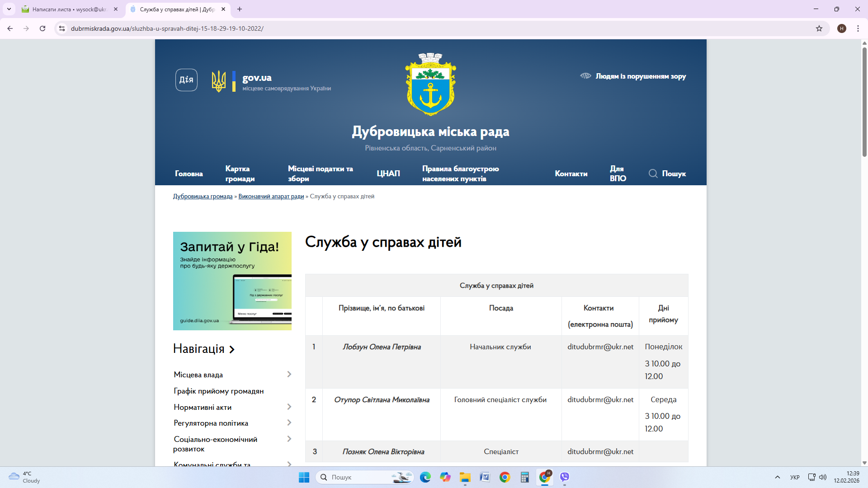Open Viber from the taskbar

tap(564, 477)
